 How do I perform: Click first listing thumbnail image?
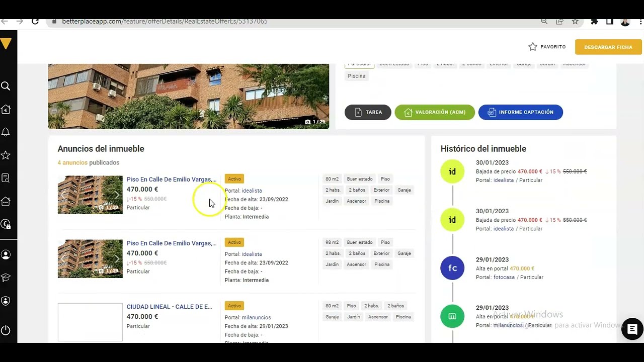90,195
